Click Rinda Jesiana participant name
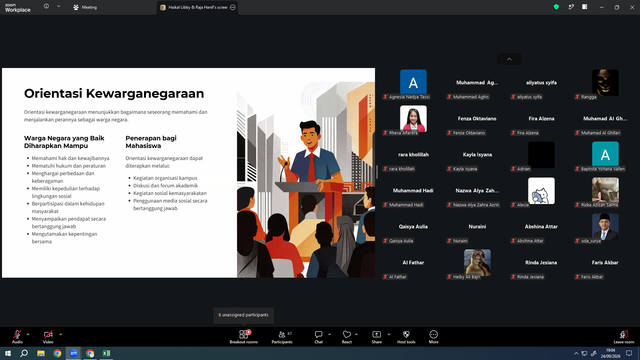The width and height of the screenshot is (640, 360). coord(541,262)
